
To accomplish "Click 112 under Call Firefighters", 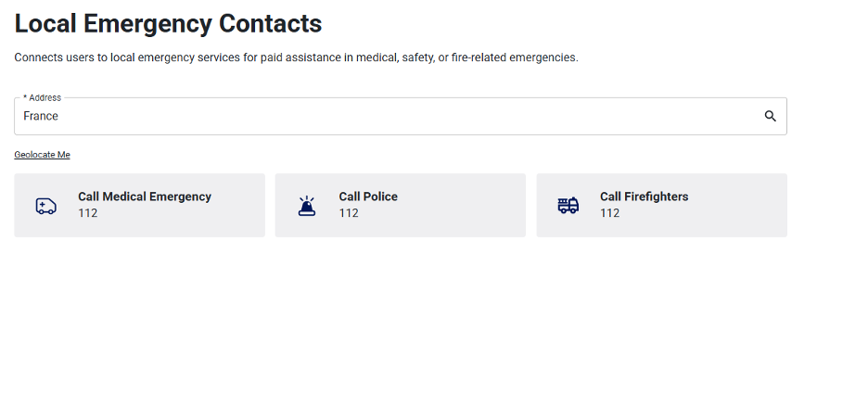I will pos(609,213).
